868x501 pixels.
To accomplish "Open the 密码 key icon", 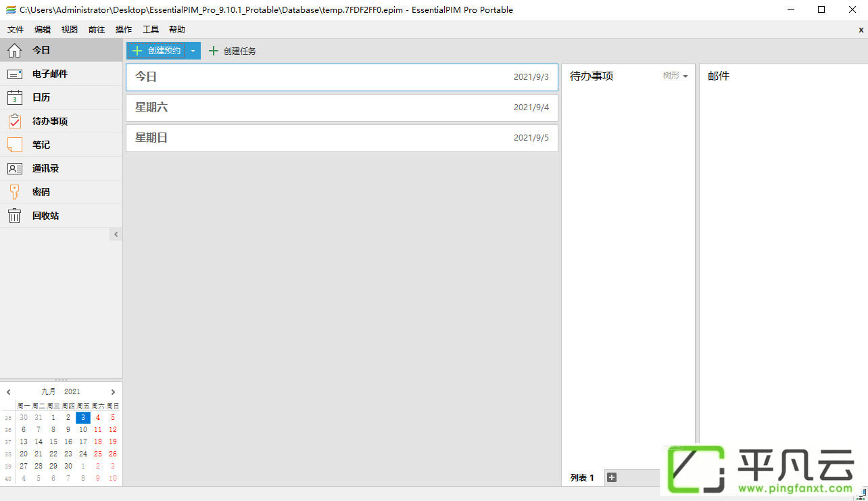I will click(14, 192).
